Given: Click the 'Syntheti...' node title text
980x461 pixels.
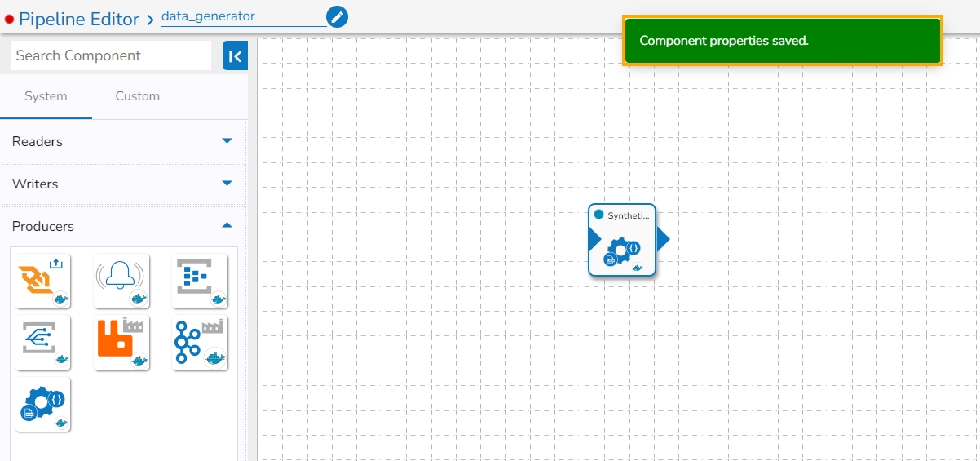Looking at the screenshot, I should point(629,215).
